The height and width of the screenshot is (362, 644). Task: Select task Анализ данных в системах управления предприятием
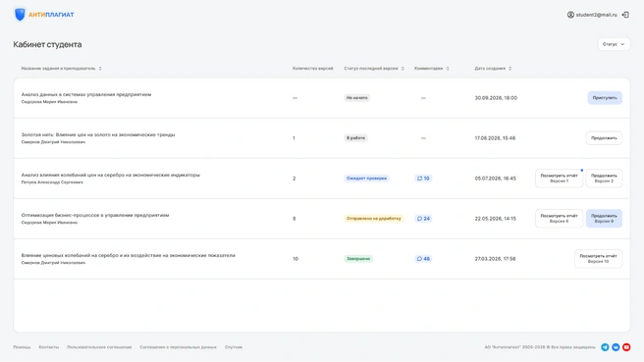(x=86, y=94)
